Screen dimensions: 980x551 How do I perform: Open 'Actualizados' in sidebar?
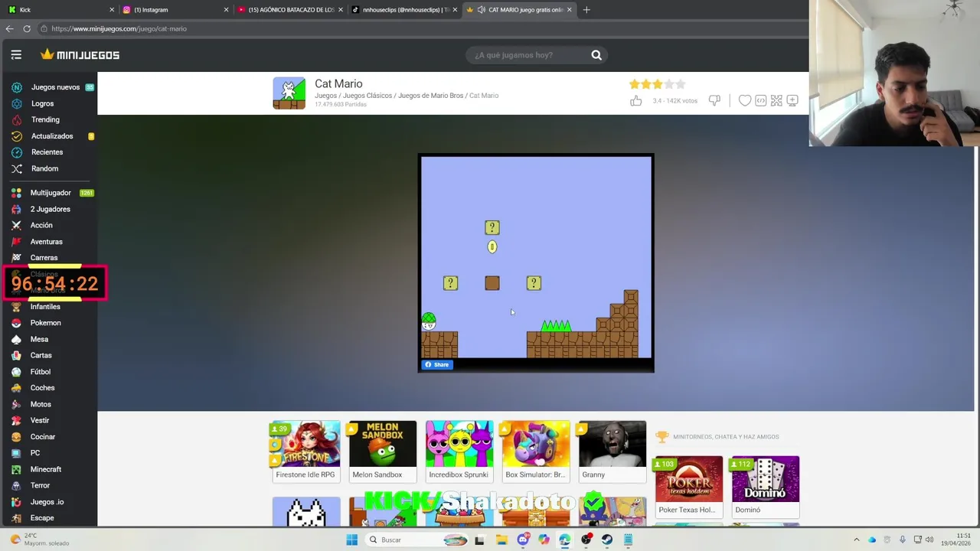click(52, 136)
